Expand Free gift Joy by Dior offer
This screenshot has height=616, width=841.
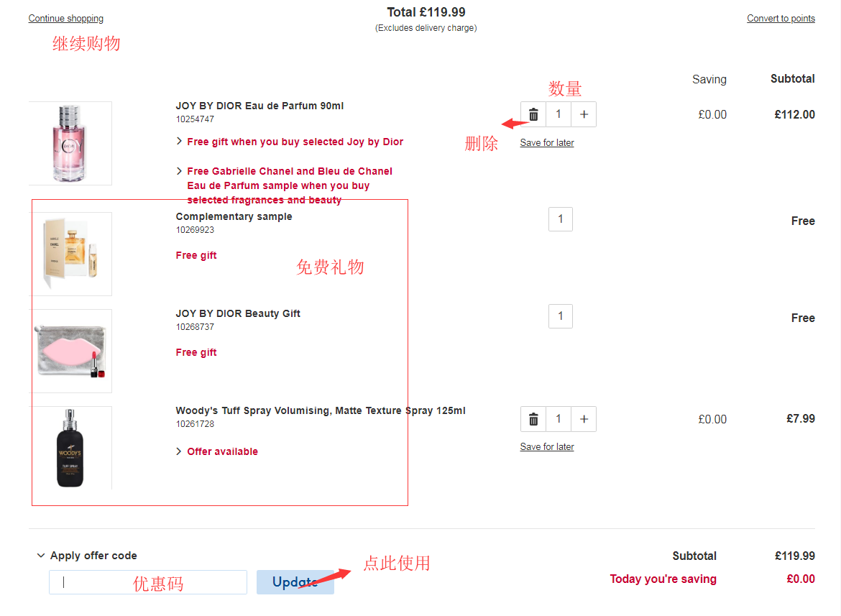[290, 142]
